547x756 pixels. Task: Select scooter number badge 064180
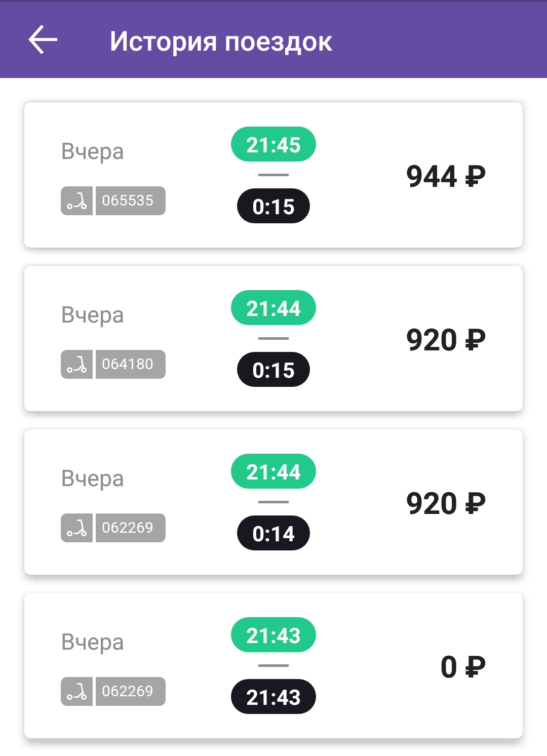[131, 365]
